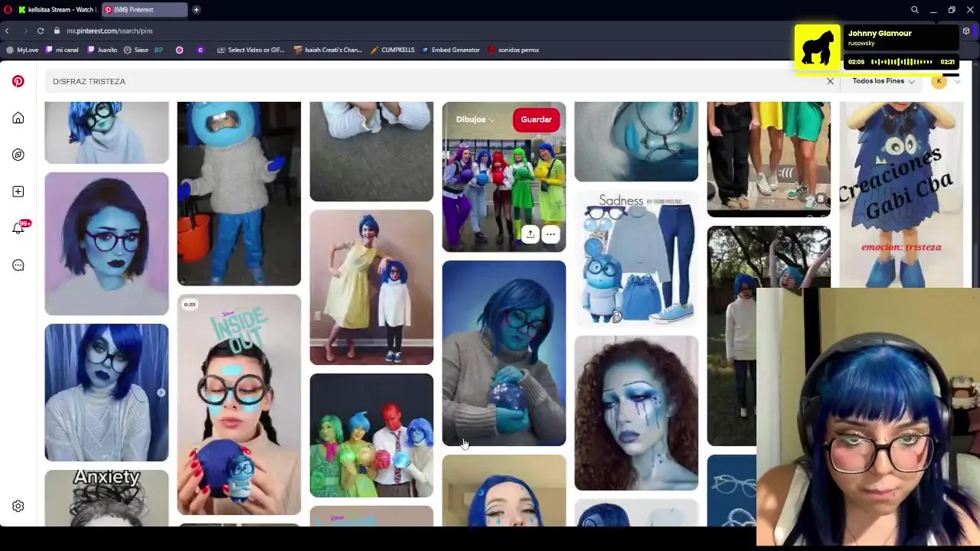Viewport: 980px width, 551px height.
Task: Click the red Guardar save button
Action: [x=536, y=119]
